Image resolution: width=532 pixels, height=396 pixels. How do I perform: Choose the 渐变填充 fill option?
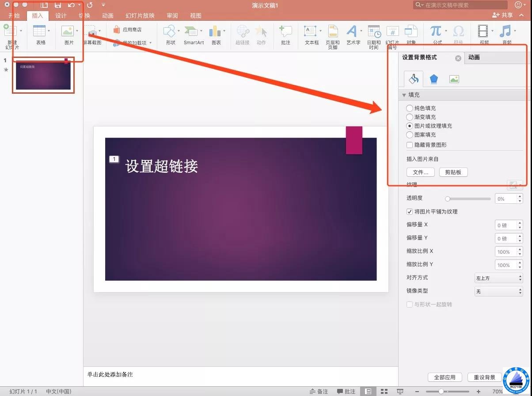(x=410, y=117)
